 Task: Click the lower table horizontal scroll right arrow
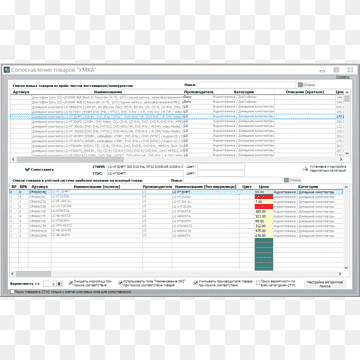(x=340, y=274)
